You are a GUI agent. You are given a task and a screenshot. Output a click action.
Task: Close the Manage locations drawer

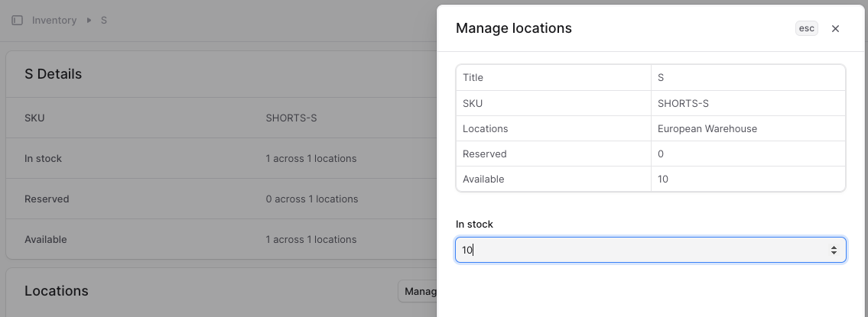click(835, 29)
